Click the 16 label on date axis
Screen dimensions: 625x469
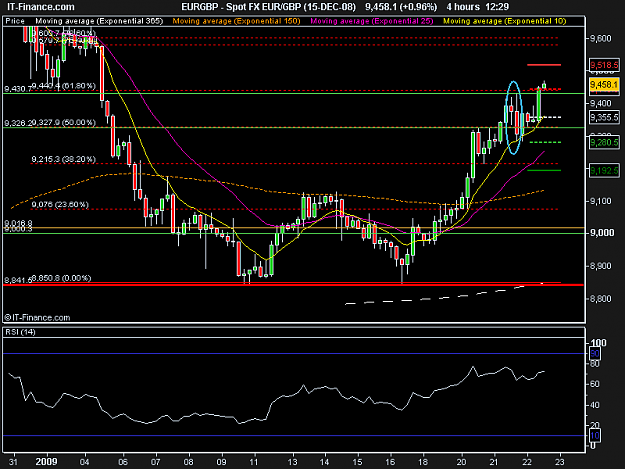pos(390,462)
